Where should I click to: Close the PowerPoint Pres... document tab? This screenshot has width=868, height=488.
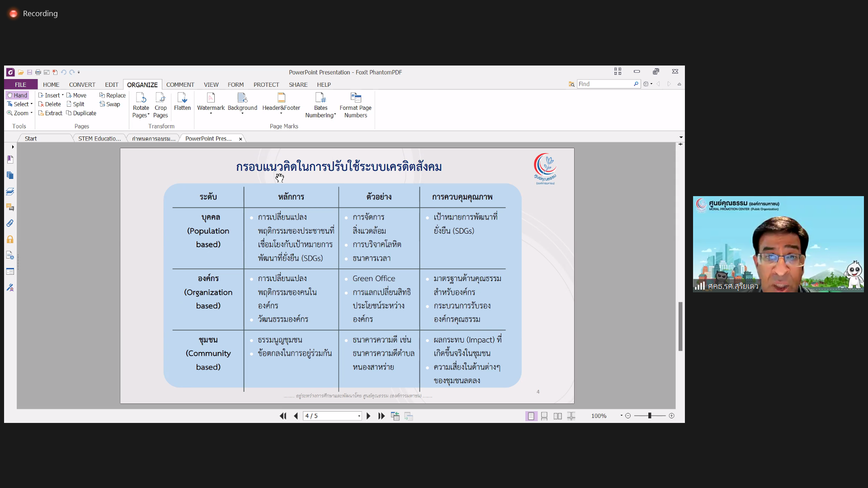(241, 139)
